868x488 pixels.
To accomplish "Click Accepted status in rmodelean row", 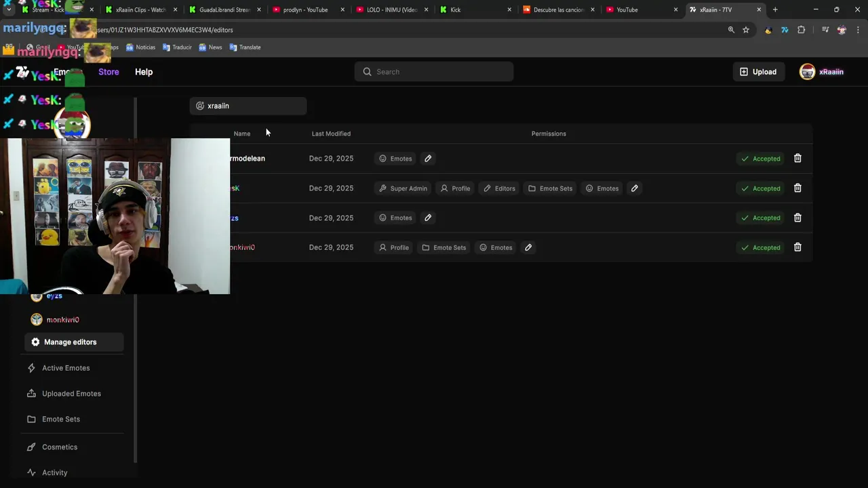I will pyautogui.click(x=760, y=159).
